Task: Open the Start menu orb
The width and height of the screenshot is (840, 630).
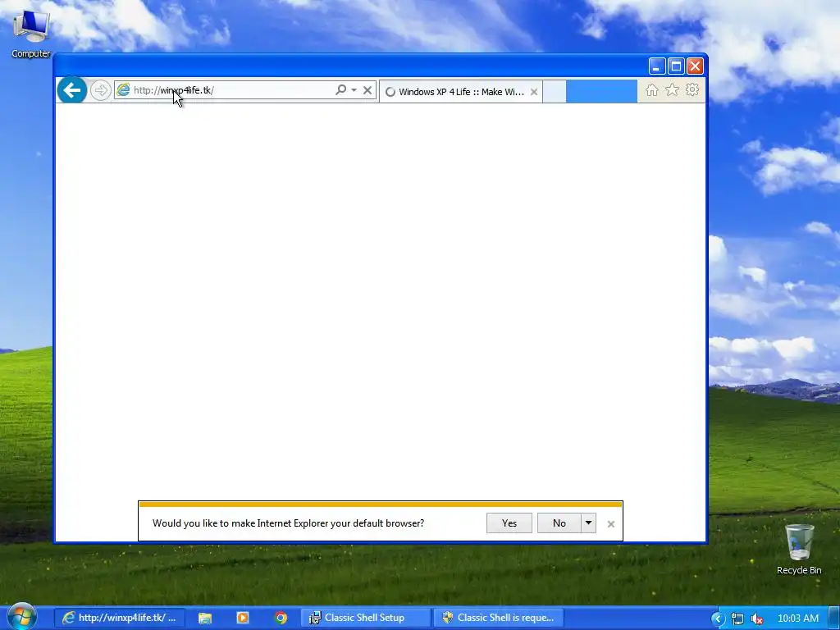Action: (x=22, y=617)
